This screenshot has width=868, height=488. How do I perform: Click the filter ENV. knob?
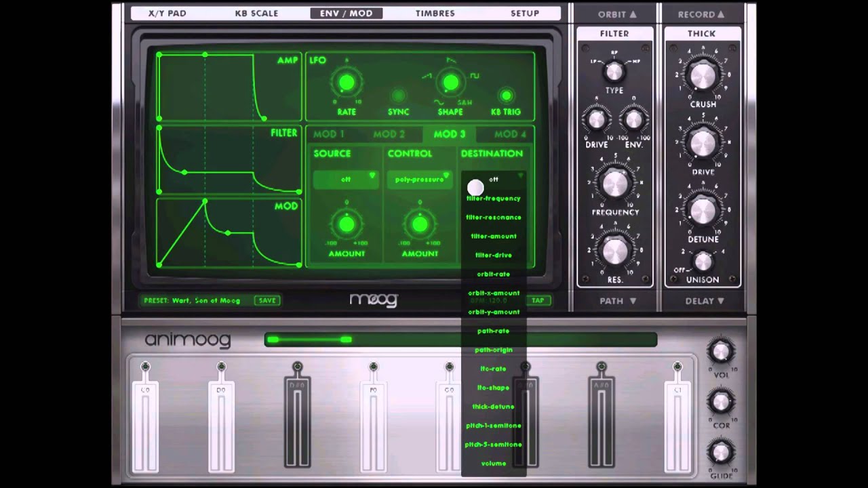tap(633, 120)
